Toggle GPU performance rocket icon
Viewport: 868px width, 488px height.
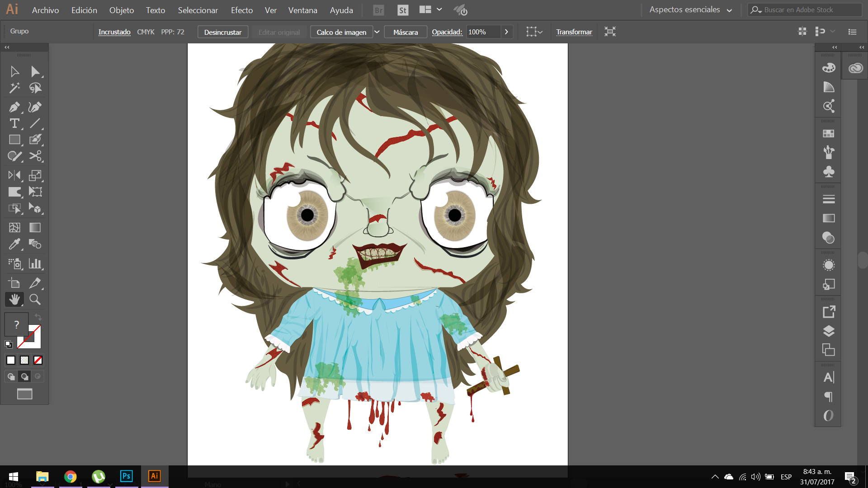coord(460,10)
